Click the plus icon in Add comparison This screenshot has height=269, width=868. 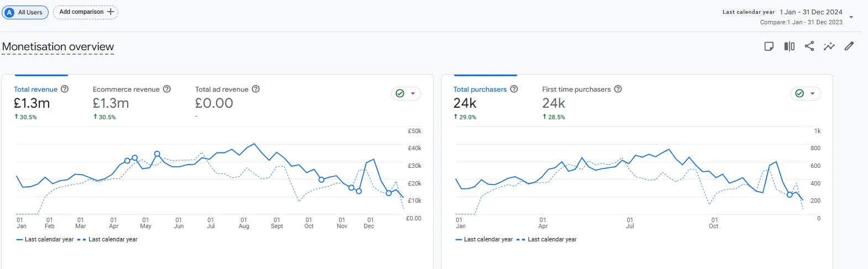111,12
